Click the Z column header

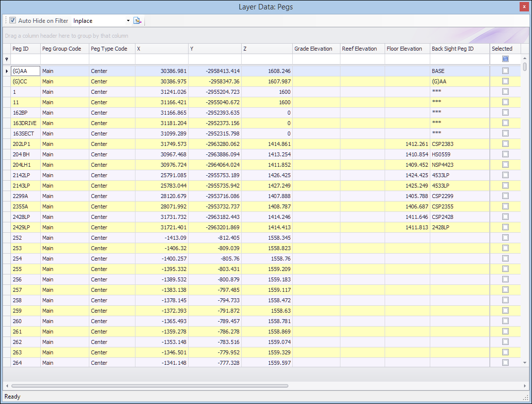(x=266, y=49)
